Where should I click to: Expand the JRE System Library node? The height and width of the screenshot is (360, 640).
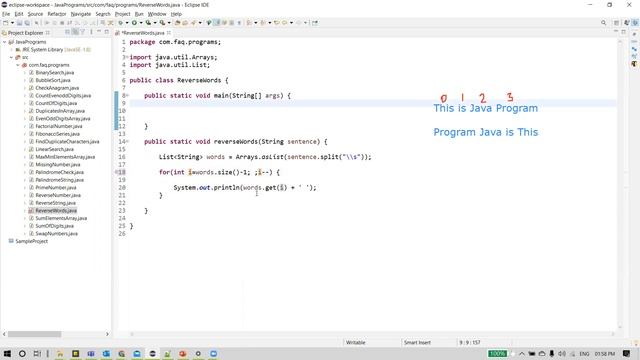pyautogui.click(x=11, y=50)
